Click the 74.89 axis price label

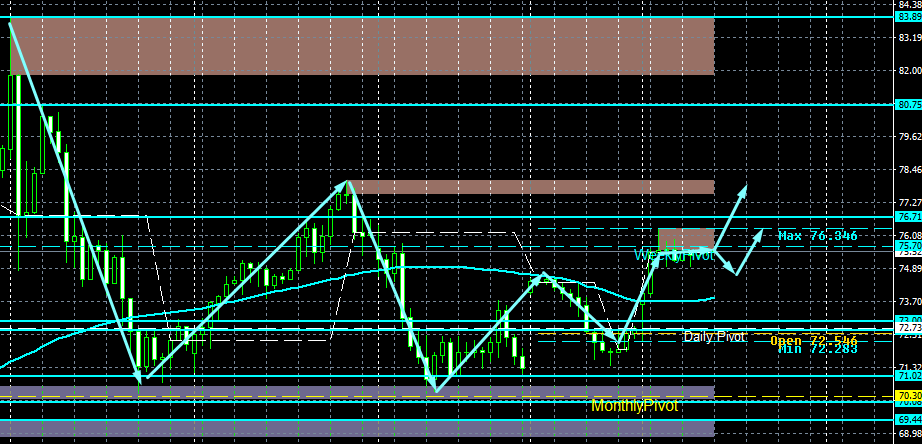tap(909, 268)
